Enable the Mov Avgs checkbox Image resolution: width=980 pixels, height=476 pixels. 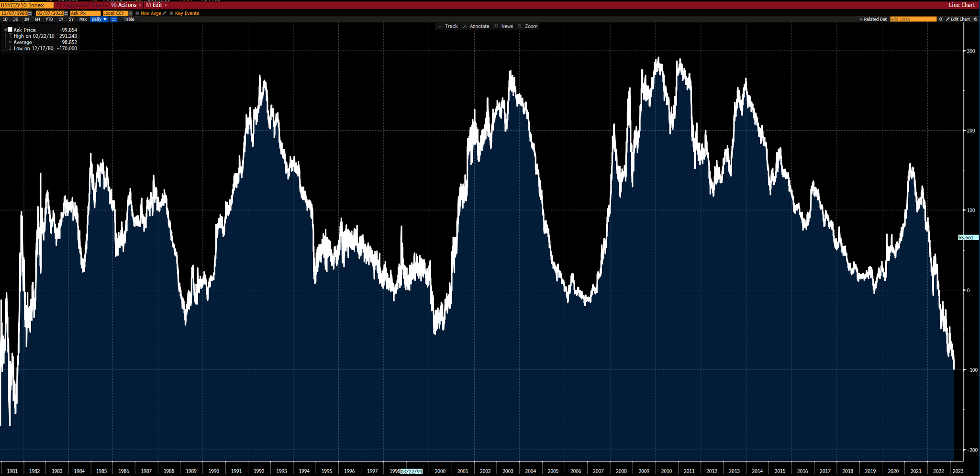137,13
